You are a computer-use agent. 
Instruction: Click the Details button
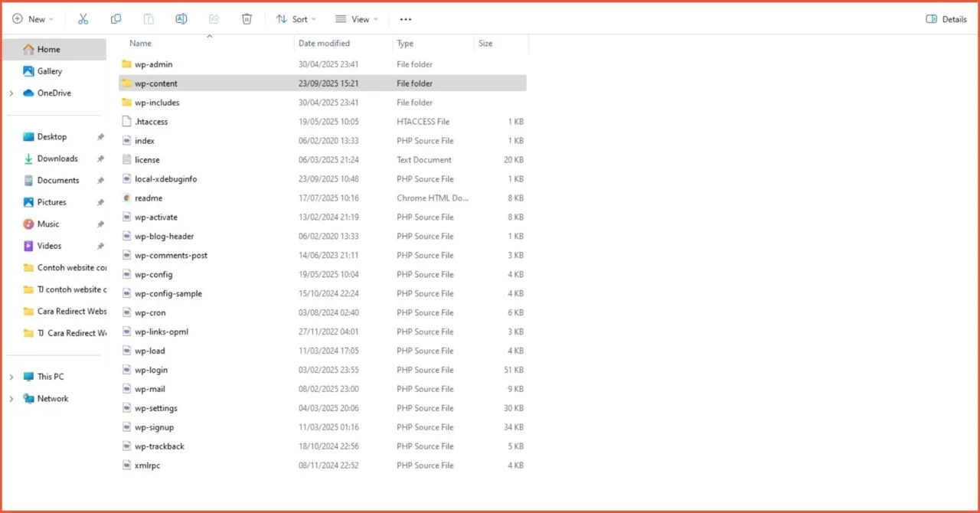pyautogui.click(x=945, y=18)
